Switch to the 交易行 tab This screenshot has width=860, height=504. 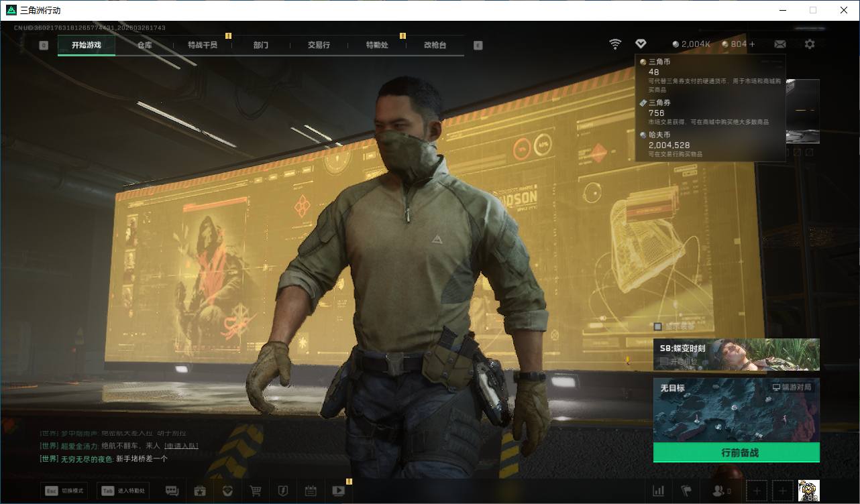pyautogui.click(x=319, y=45)
